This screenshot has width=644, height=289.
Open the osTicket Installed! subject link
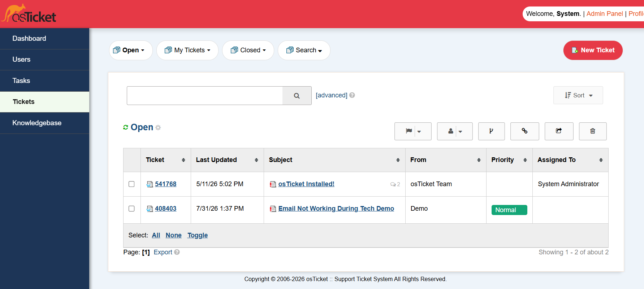pyautogui.click(x=306, y=184)
